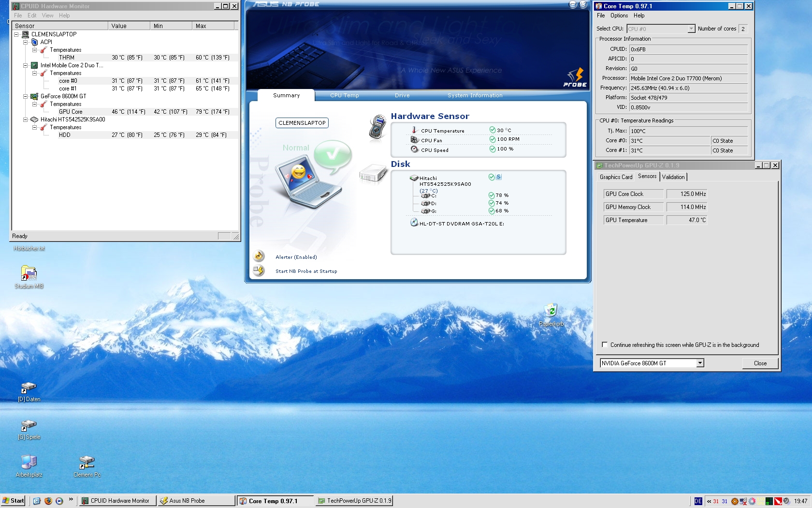Switch to the Drive tab in NB Probe
Image resolution: width=812 pixels, height=508 pixels.
[402, 95]
